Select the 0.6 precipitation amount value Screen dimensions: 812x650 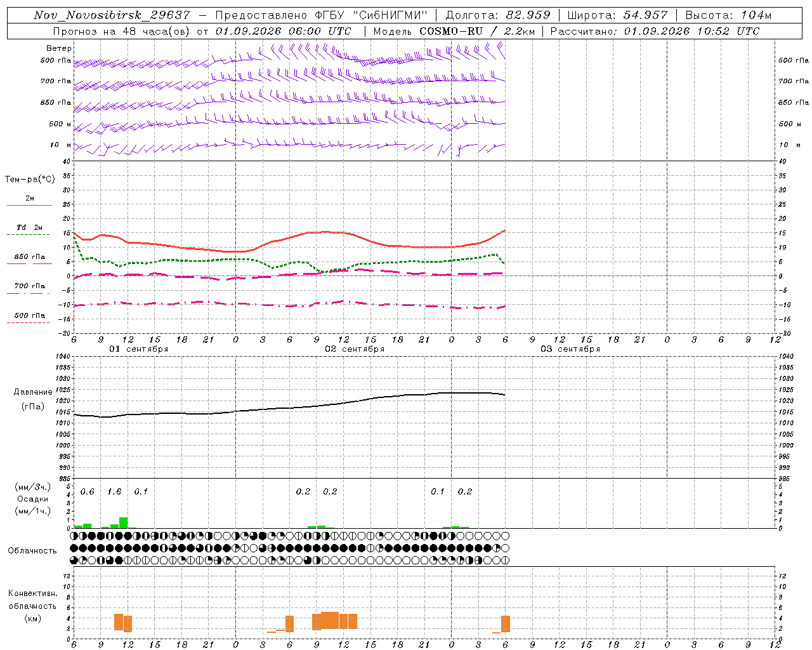point(87,492)
